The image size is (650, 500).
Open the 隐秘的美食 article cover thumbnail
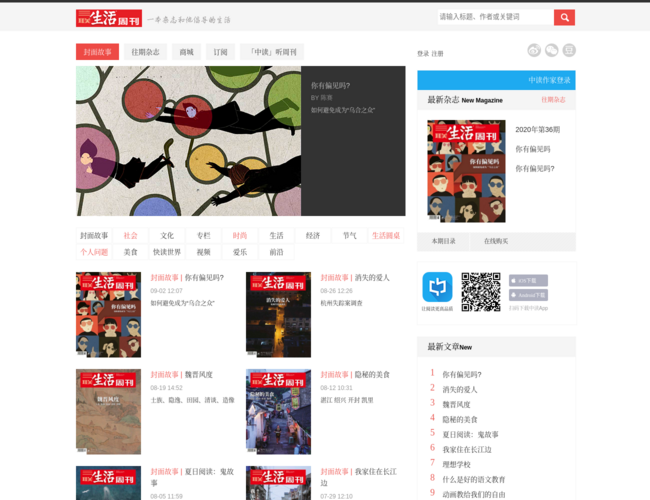(279, 412)
